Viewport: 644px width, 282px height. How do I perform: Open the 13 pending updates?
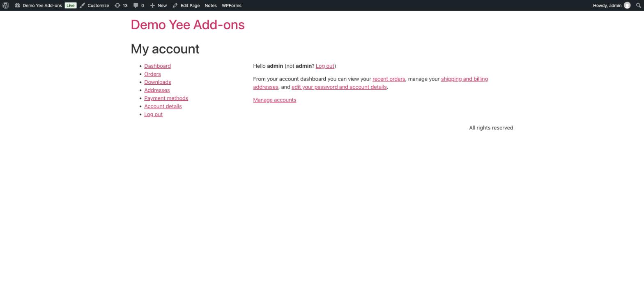coord(125,5)
